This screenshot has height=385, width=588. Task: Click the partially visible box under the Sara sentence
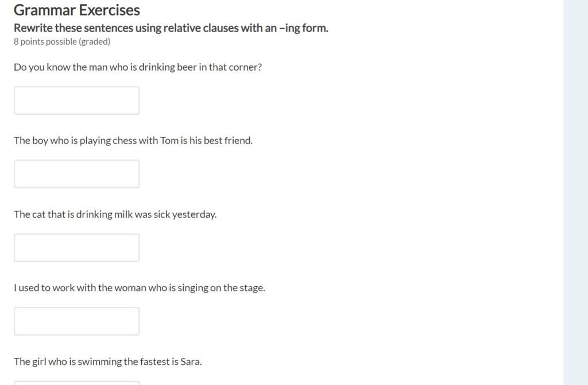click(x=76, y=383)
